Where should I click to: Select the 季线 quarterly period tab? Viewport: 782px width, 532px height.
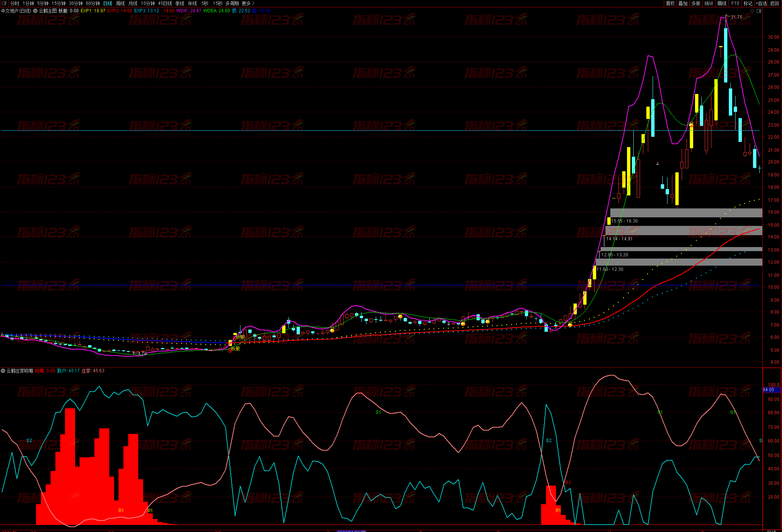coord(180,3)
